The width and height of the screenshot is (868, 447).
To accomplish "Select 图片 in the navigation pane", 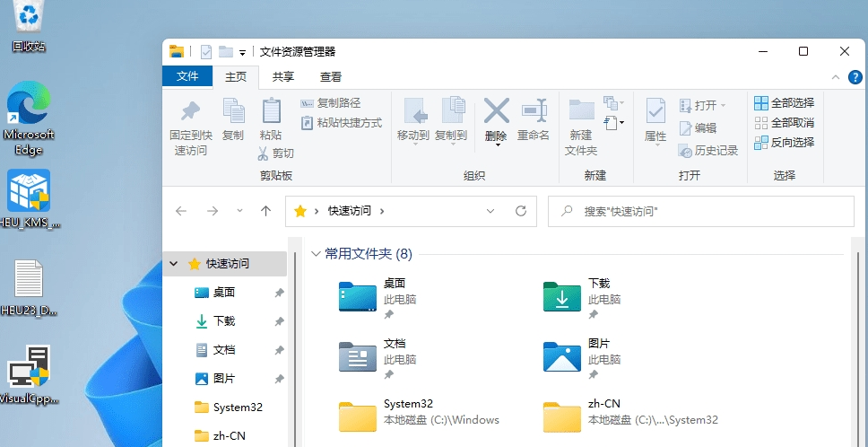I will pos(225,379).
